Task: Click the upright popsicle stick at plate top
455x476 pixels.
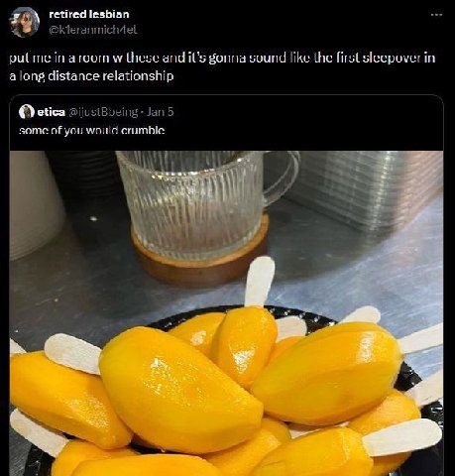Action: click(x=261, y=282)
